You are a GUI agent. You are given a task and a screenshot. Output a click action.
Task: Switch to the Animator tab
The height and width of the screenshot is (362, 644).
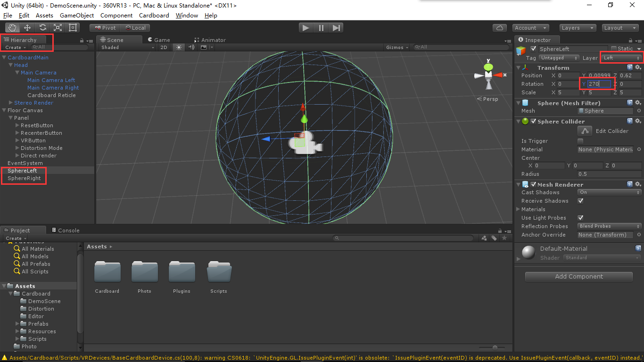[x=210, y=40]
